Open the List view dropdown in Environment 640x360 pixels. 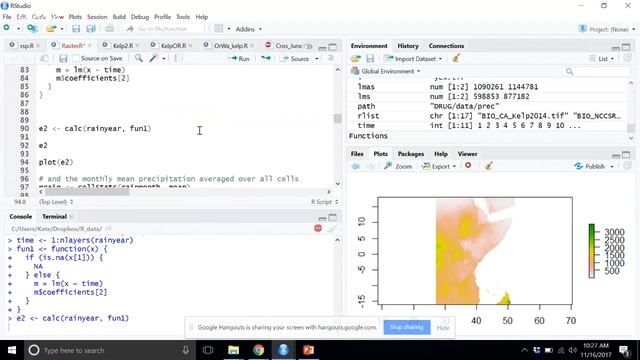pos(602,59)
